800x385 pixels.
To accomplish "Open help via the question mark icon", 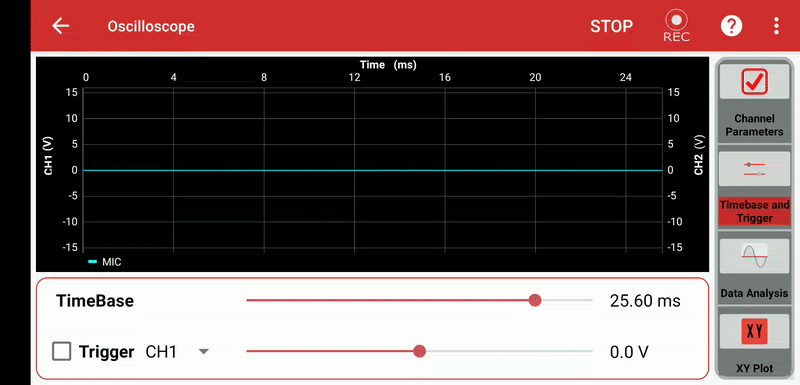I will tap(731, 26).
